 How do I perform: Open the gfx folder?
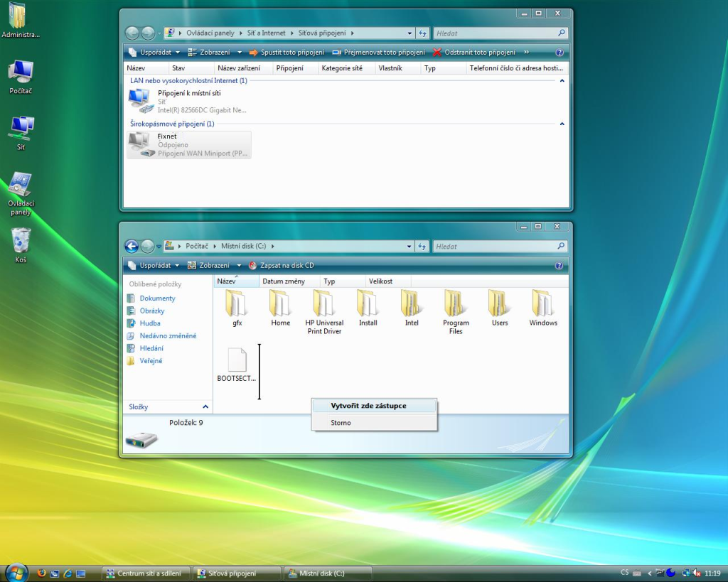pyautogui.click(x=237, y=307)
